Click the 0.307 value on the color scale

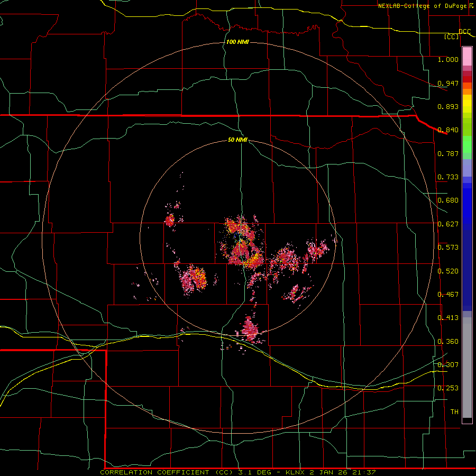tap(448, 364)
